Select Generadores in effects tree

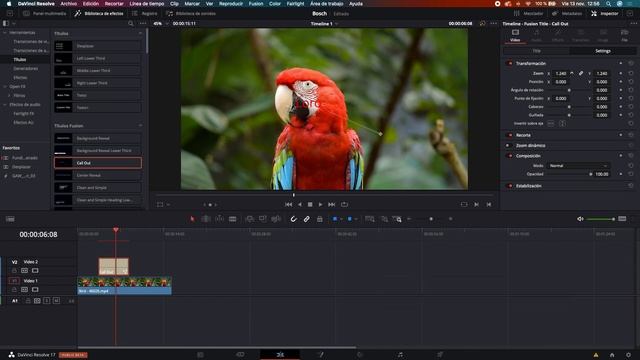(26, 69)
